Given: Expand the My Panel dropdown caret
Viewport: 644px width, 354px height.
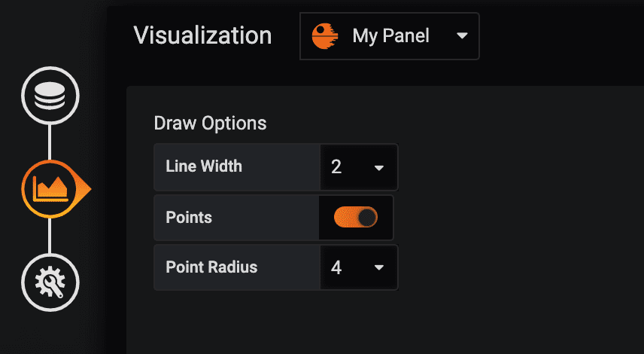Looking at the screenshot, I should [461, 36].
